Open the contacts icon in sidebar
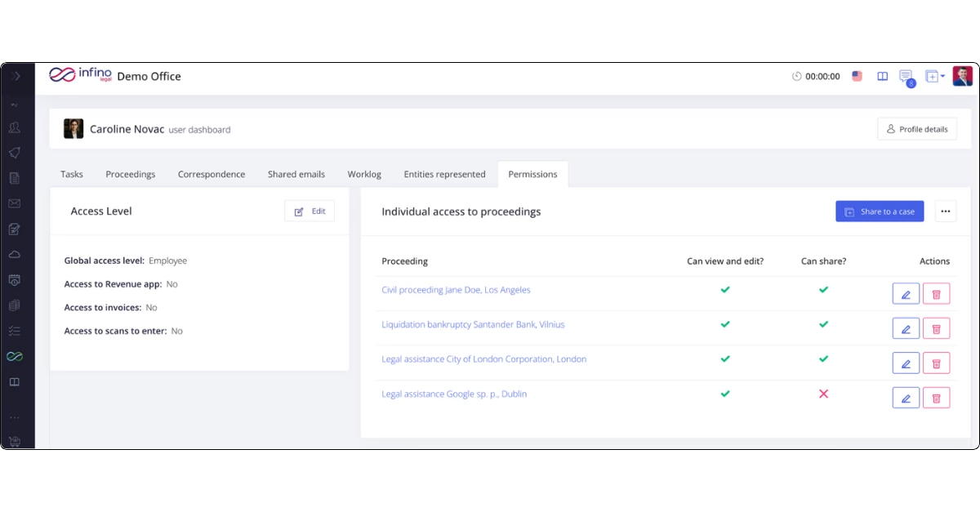 pyautogui.click(x=15, y=127)
